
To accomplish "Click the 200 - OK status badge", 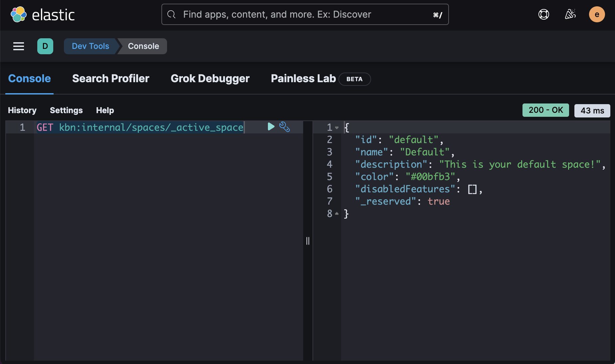I will tap(545, 110).
